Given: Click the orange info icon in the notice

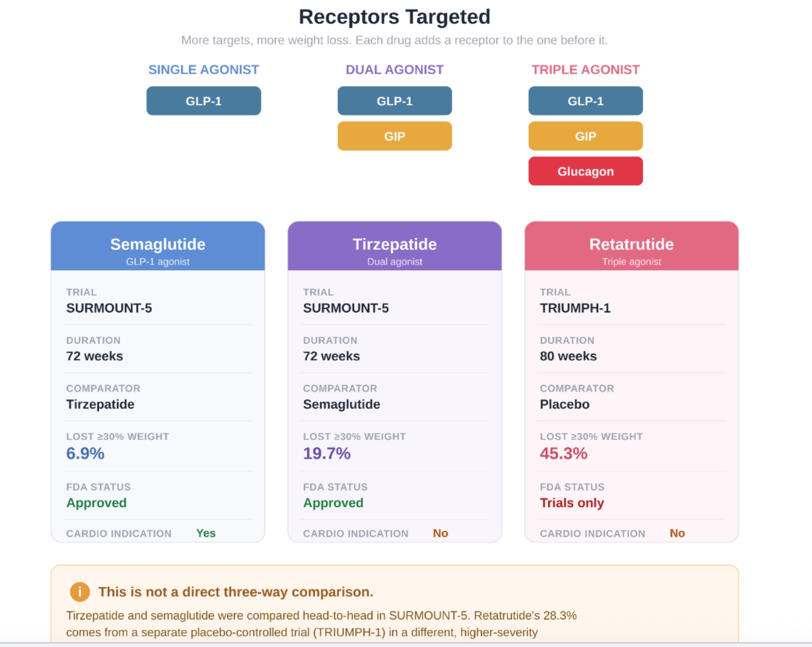Looking at the screenshot, I should pyautogui.click(x=80, y=592).
